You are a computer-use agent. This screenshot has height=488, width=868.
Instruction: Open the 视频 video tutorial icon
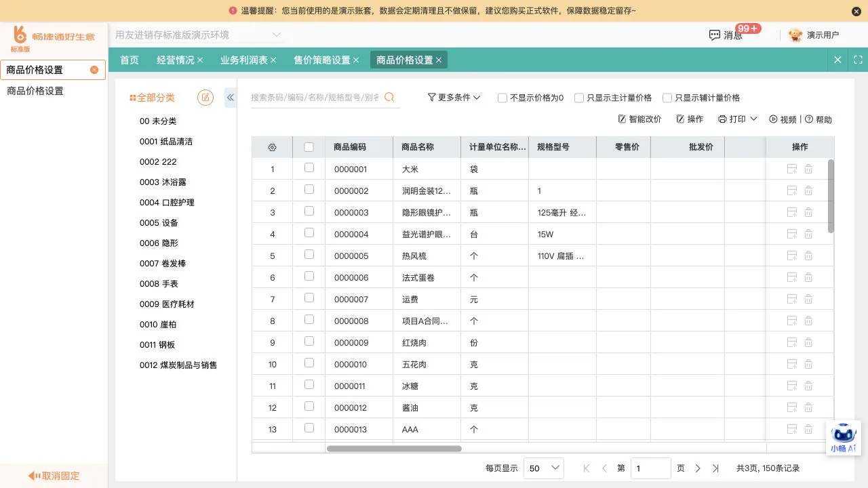[773, 119]
